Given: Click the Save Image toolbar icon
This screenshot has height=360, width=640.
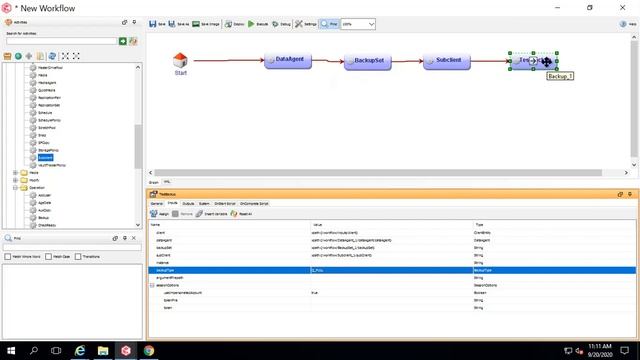Looking at the screenshot, I should click(196, 24).
